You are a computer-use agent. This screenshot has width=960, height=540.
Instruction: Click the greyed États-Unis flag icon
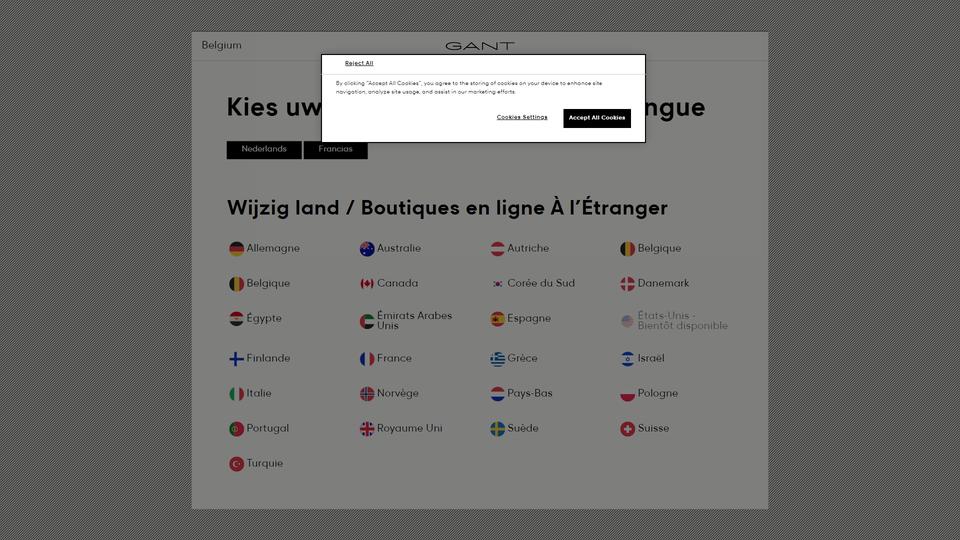628,321
